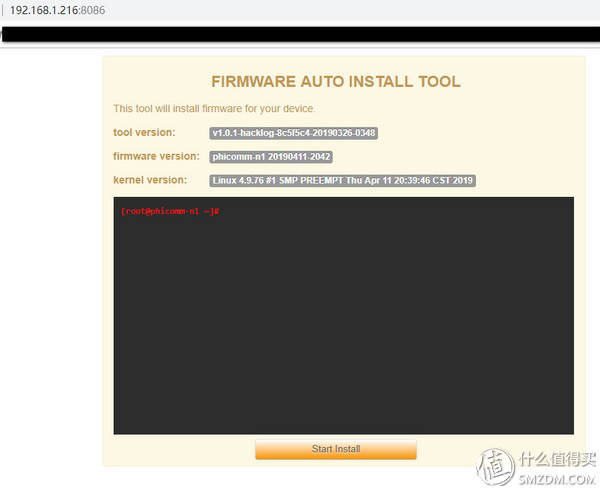Click the Start Install button

(336, 449)
